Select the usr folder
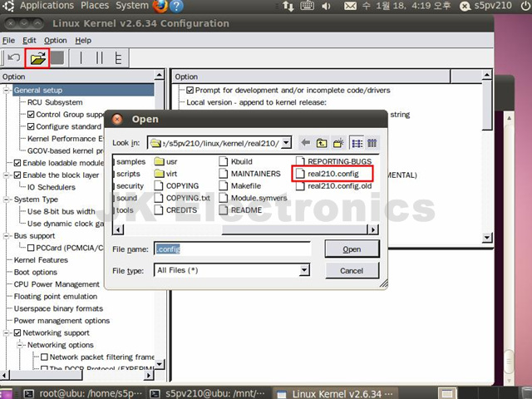The image size is (532, 399). [165, 161]
